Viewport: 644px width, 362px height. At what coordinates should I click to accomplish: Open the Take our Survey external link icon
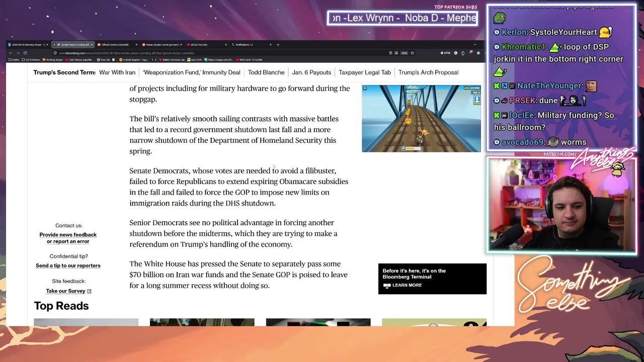coord(89,291)
